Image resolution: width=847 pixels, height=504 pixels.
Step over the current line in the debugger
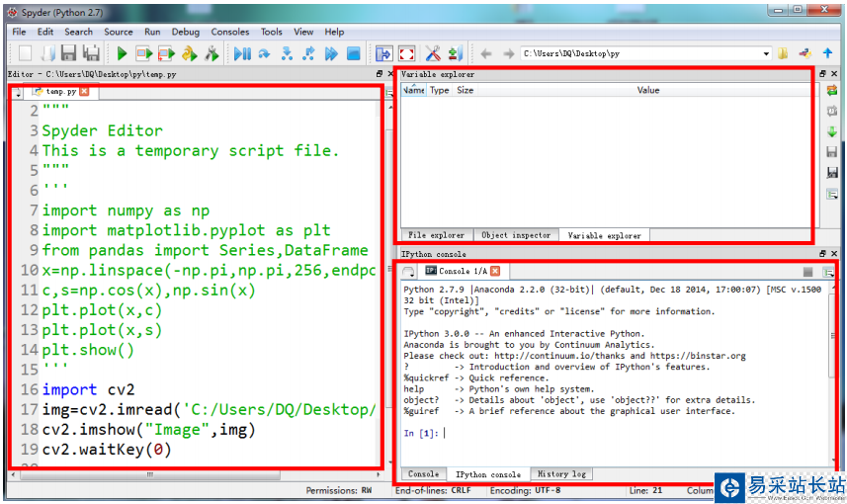[264, 53]
